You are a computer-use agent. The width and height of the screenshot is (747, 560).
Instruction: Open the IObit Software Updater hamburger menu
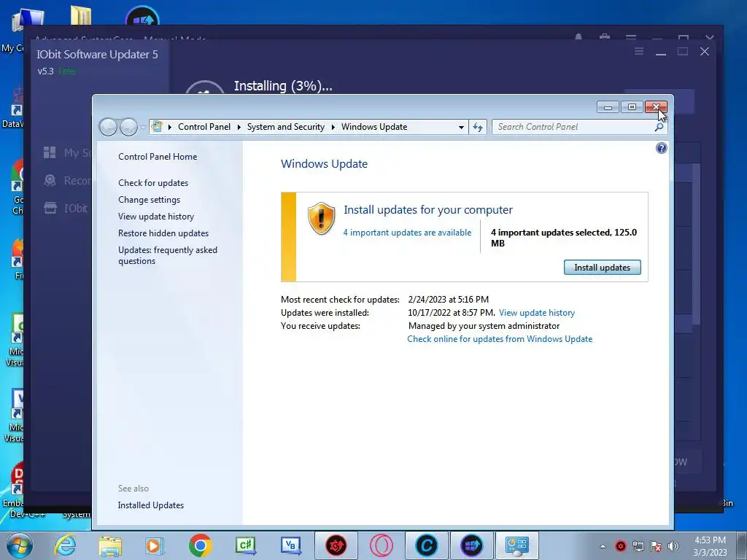[x=639, y=51]
